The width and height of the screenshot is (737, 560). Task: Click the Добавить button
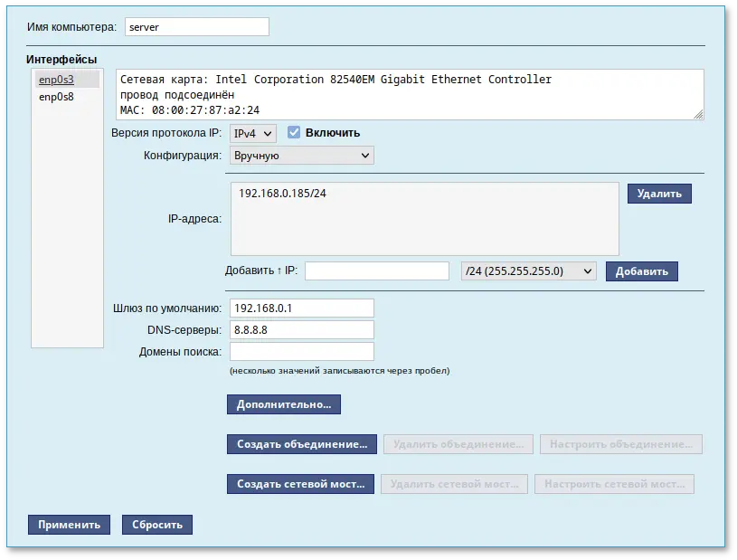tap(641, 271)
